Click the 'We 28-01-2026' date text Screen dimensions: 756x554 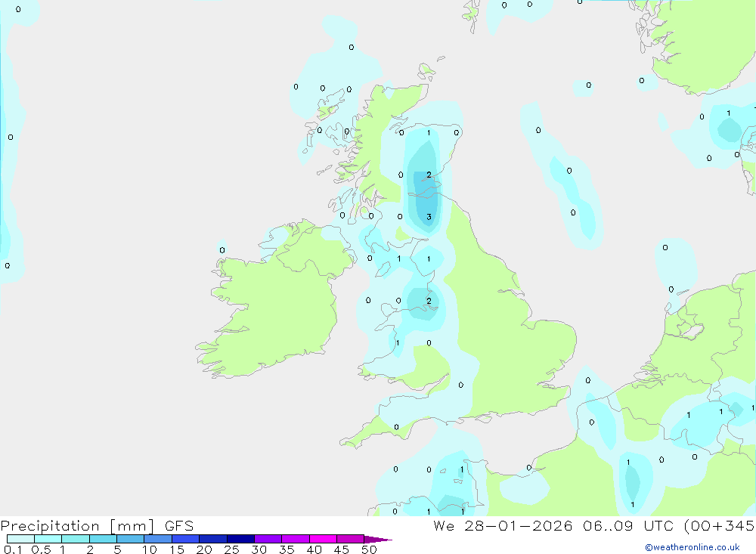[503, 526]
